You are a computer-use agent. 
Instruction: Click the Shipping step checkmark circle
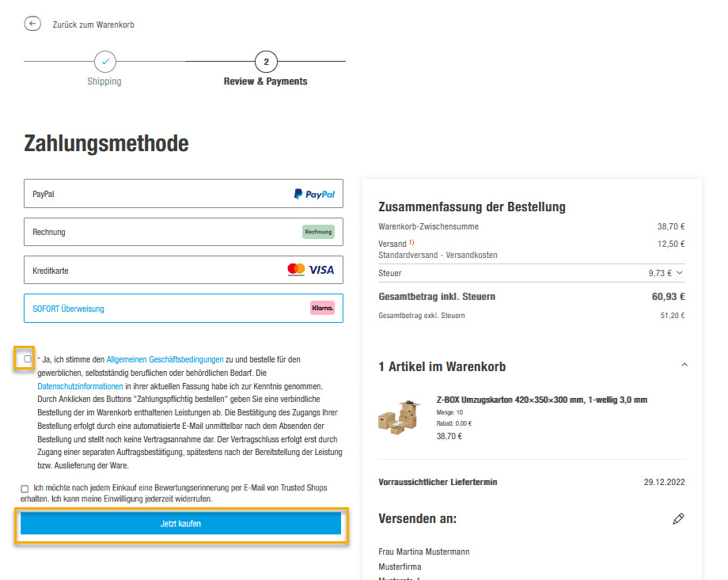(x=104, y=62)
